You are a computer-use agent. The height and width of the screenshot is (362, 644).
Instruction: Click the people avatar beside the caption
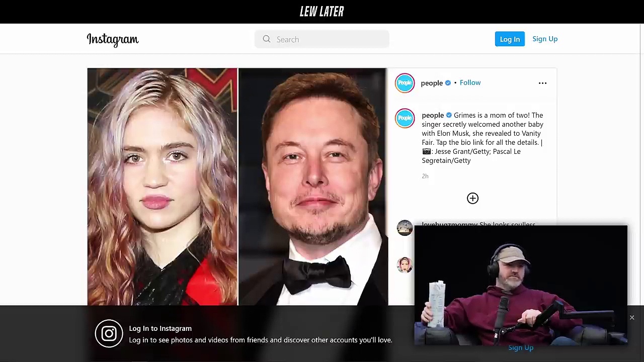405,118
